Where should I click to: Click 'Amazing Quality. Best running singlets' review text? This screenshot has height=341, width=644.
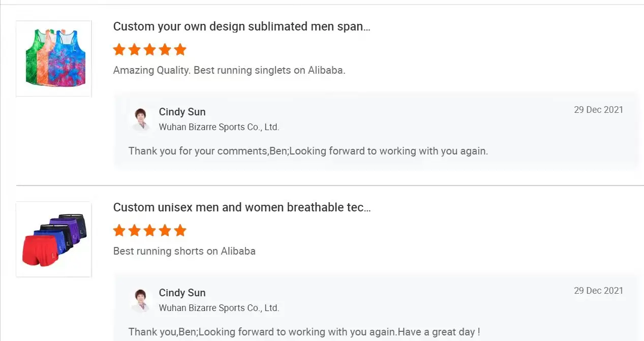pos(229,70)
